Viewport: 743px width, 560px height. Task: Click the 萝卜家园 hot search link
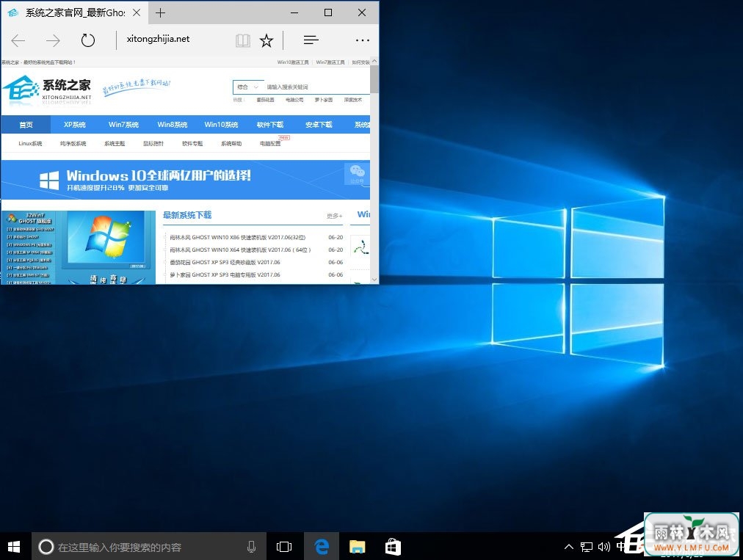pyautogui.click(x=324, y=100)
